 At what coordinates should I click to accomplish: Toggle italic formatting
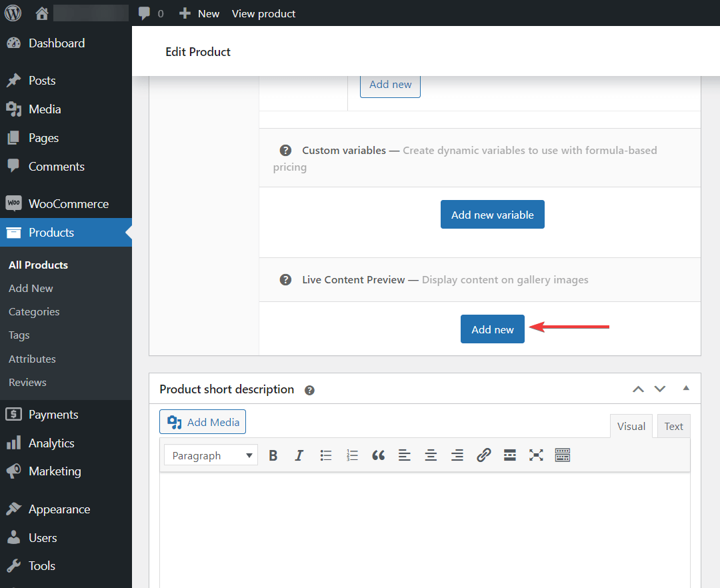[x=299, y=455]
